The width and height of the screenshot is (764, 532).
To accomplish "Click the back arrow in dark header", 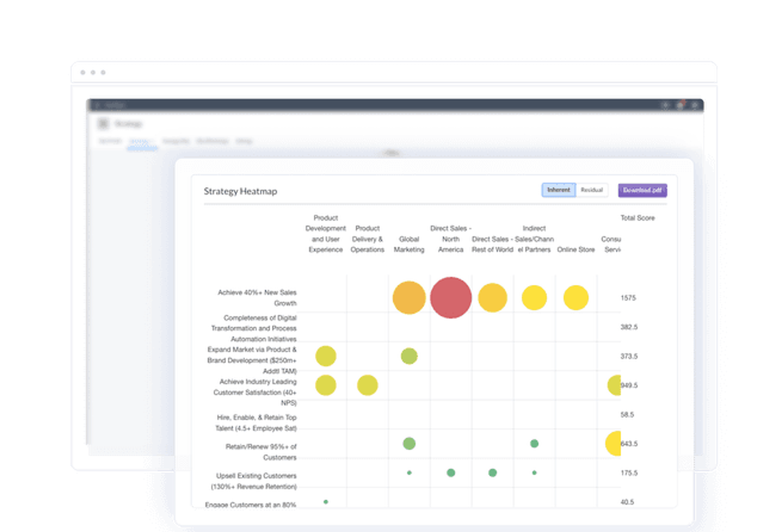I will (97, 105).
